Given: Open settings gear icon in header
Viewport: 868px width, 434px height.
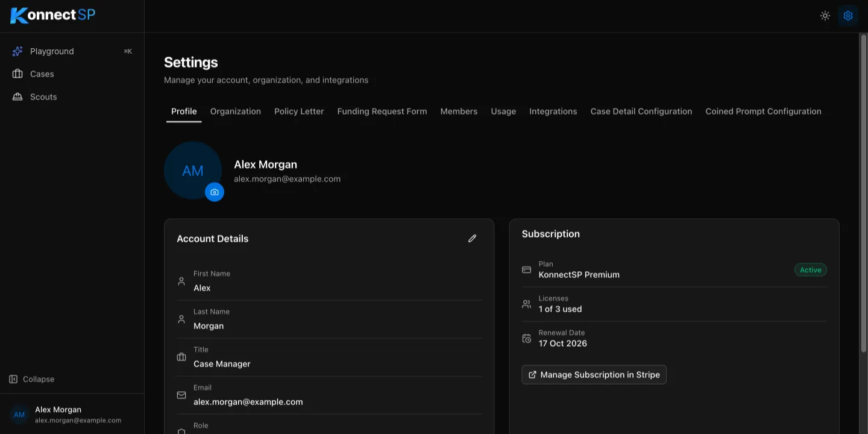Looking at the screenshot, I should pyautogui.click(x=848, y=16).
